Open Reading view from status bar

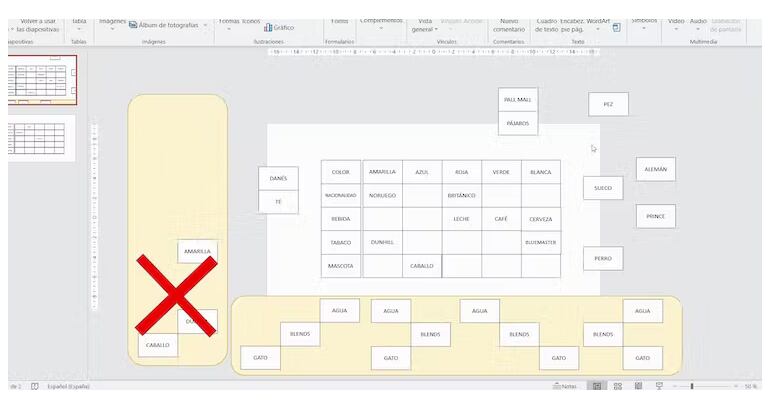coord(638,386)
